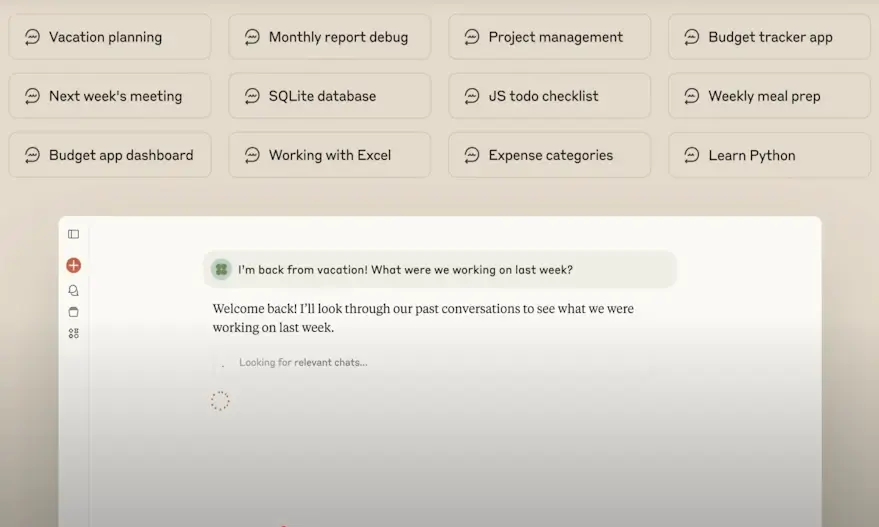This screenshot has width=879, height=527.
Task: Toggle the sidebar panel icon
Action: (73, 234)
